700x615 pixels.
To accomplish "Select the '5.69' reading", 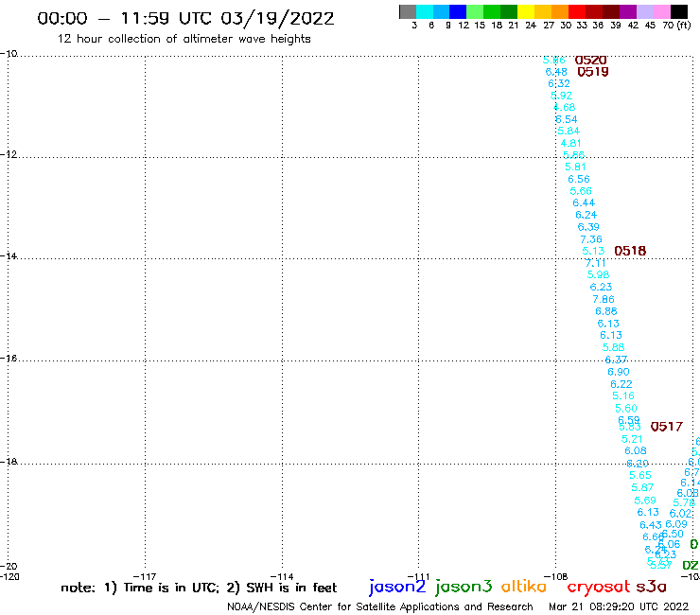I will tap(645, 501).
